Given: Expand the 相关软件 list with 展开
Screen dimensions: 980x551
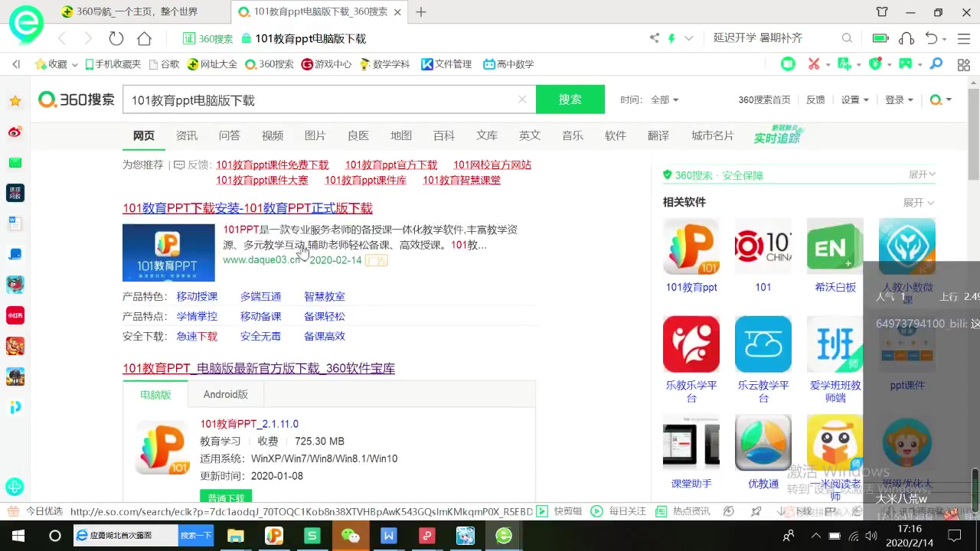Looking at the screenshot, I should pos(919,203).
